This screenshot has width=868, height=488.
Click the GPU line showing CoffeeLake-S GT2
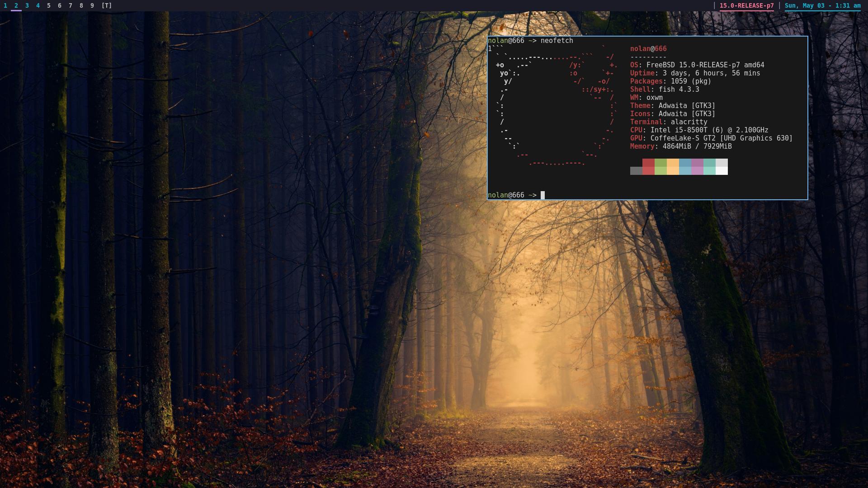[x=712, y=138]
